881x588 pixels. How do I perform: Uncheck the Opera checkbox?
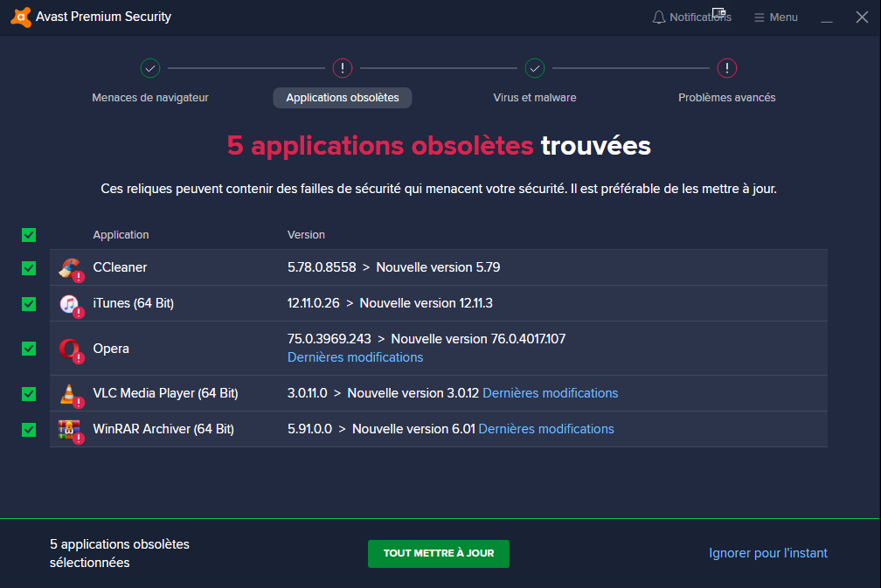point(29,349)
